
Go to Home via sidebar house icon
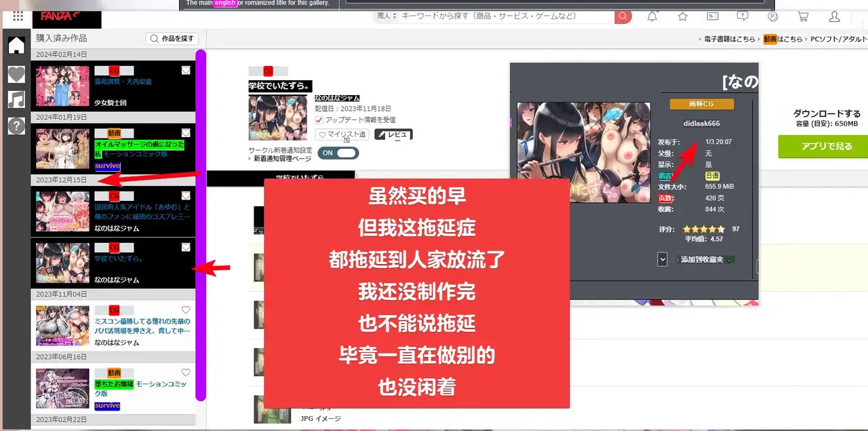[16, 45]
